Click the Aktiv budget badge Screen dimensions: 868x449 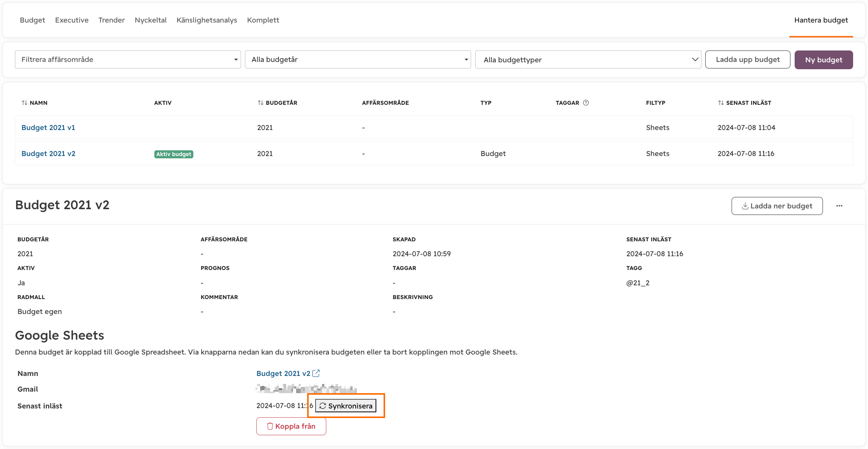[174, 154]
